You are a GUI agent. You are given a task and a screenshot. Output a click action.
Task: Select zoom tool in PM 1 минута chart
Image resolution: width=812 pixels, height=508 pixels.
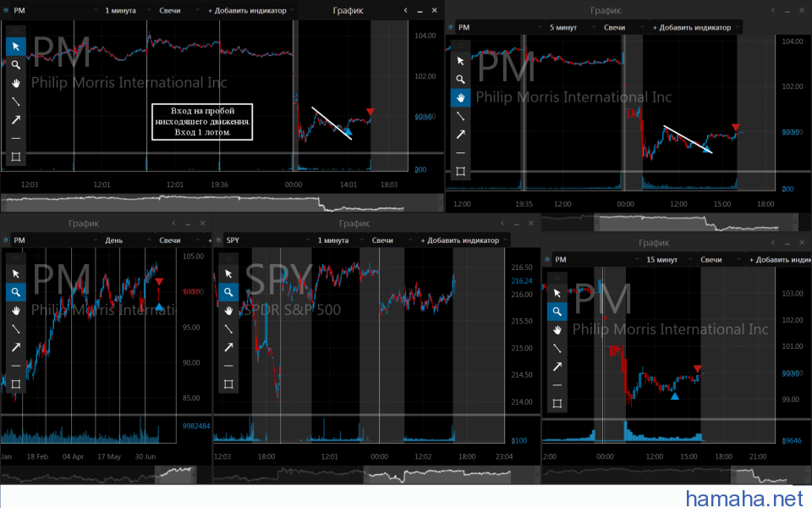16,65
